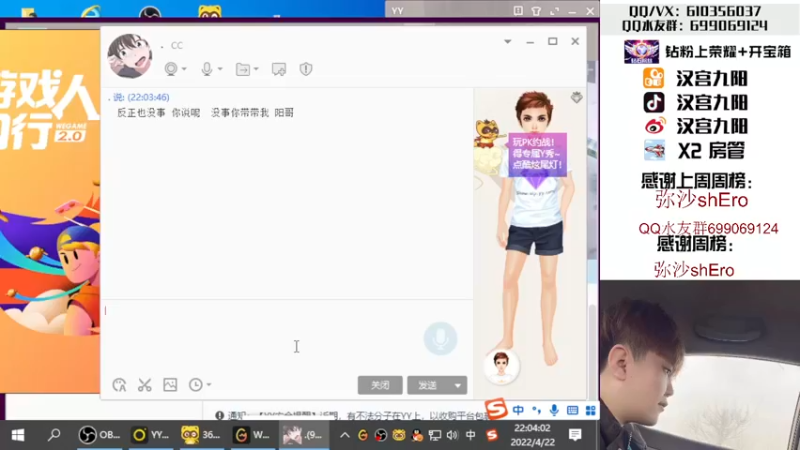Click the owl tray icon

click(x=399, y=435)
